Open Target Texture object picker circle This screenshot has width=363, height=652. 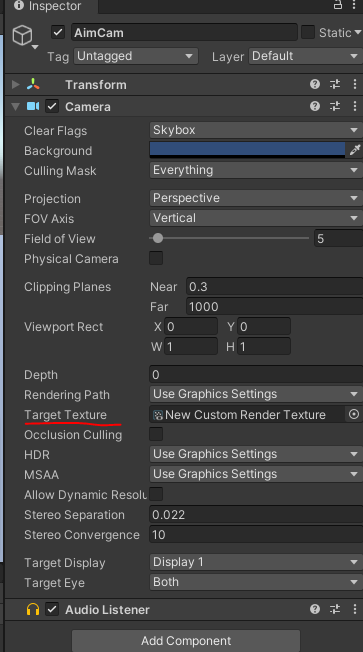(x=354, y=414)
